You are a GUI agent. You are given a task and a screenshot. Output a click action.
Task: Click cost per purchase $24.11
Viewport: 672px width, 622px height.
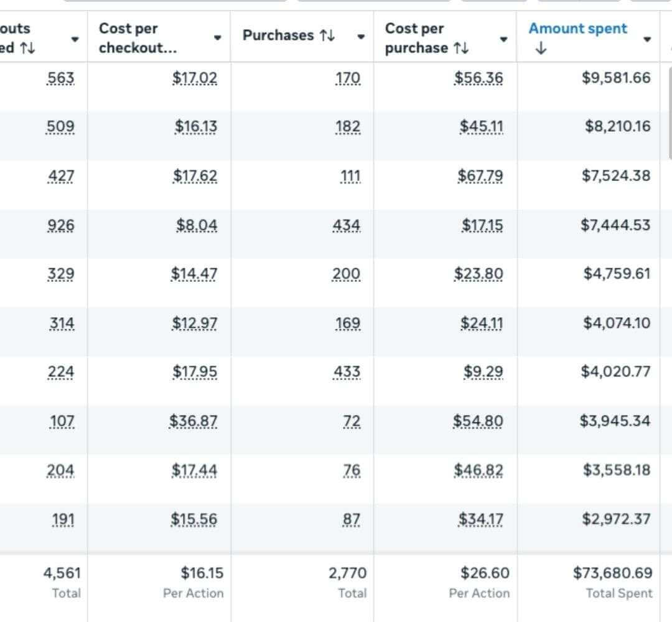click(482, 323)
